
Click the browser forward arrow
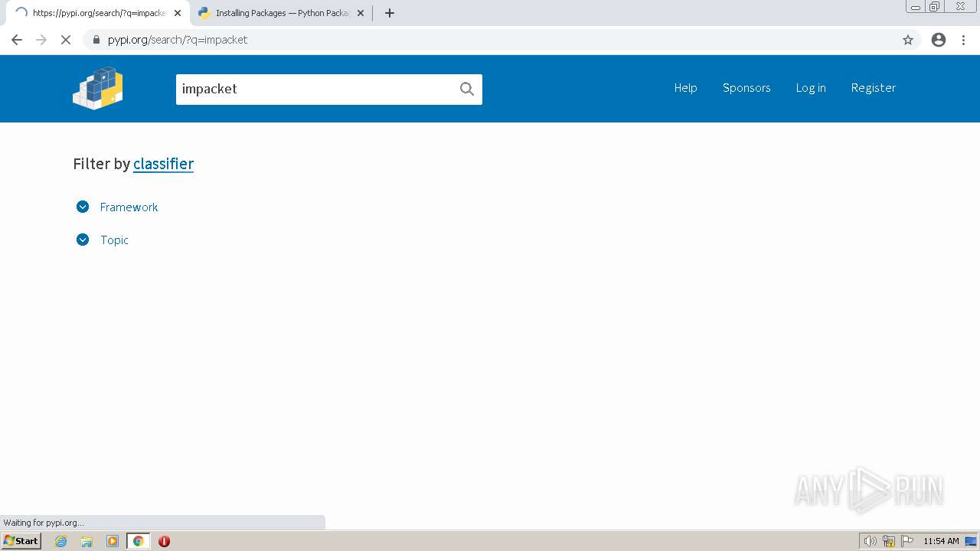(41, 40)
